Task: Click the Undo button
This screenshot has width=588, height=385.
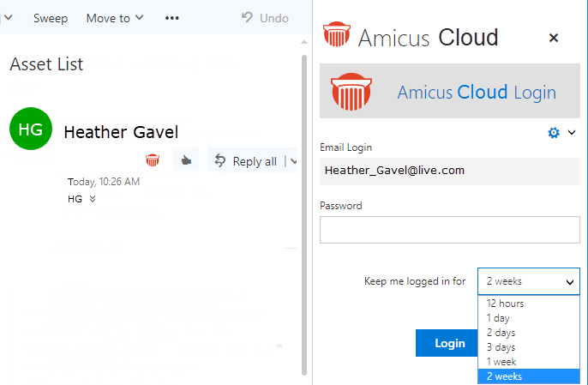Action: click(265, 18)
